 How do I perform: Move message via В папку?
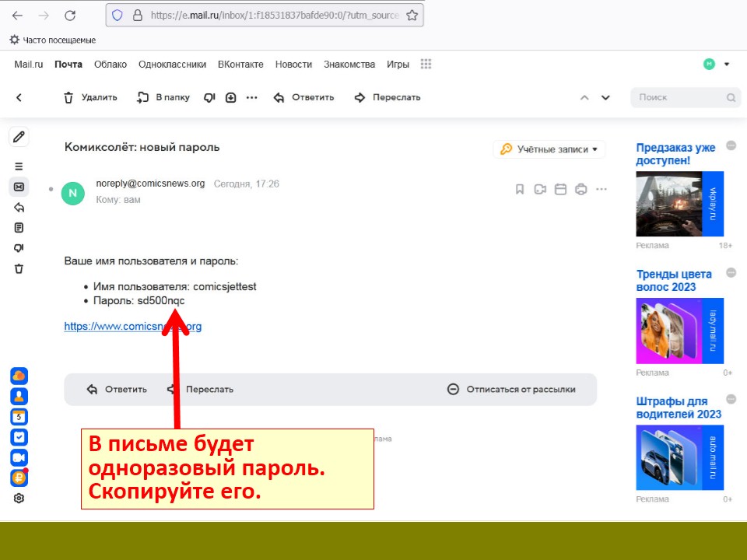point(163,98)
